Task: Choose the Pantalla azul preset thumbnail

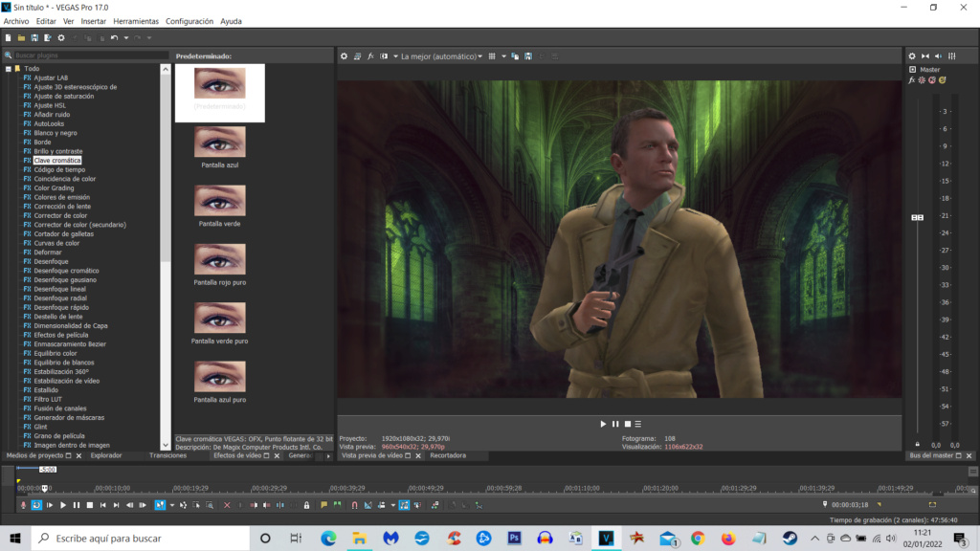Action: (x=220, y=142)
